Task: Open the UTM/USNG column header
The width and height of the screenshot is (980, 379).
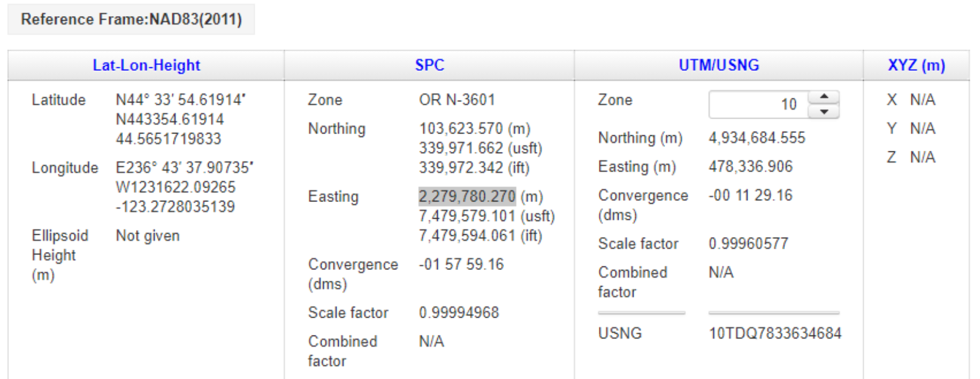Action: coord(720,65)
